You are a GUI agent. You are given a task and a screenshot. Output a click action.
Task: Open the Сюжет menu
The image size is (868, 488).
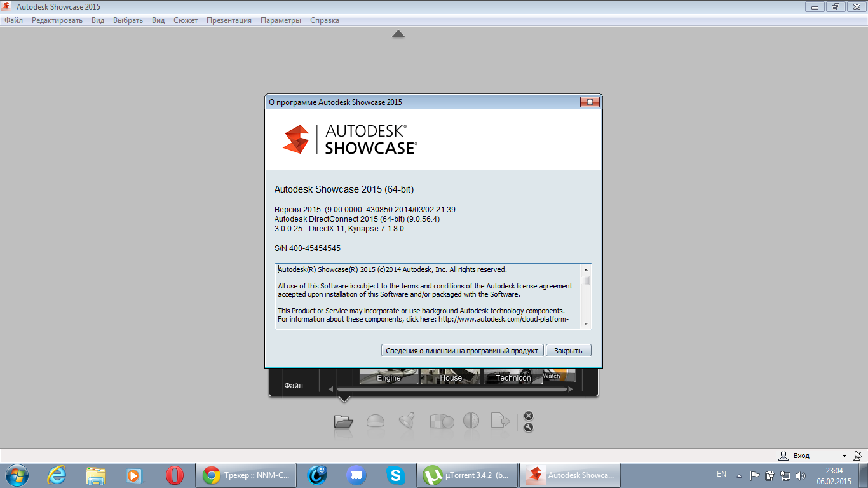point(186,20)
